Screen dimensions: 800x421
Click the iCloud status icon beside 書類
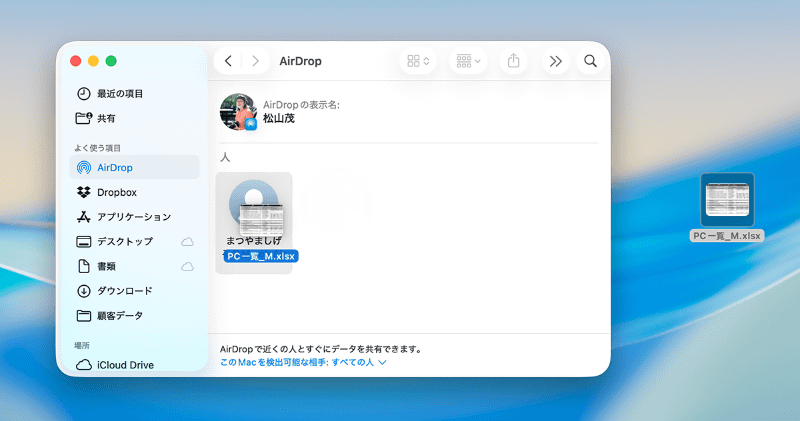(187, 266)
